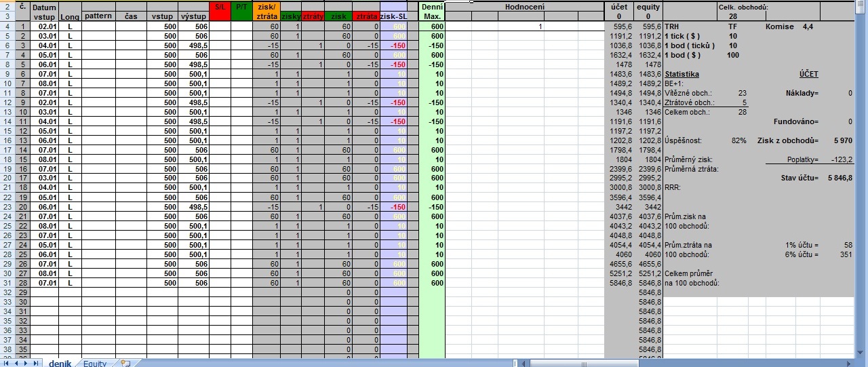Select the red S/L header cell
The width and height of the screenshot is (868, 367).
click(219, 11)
